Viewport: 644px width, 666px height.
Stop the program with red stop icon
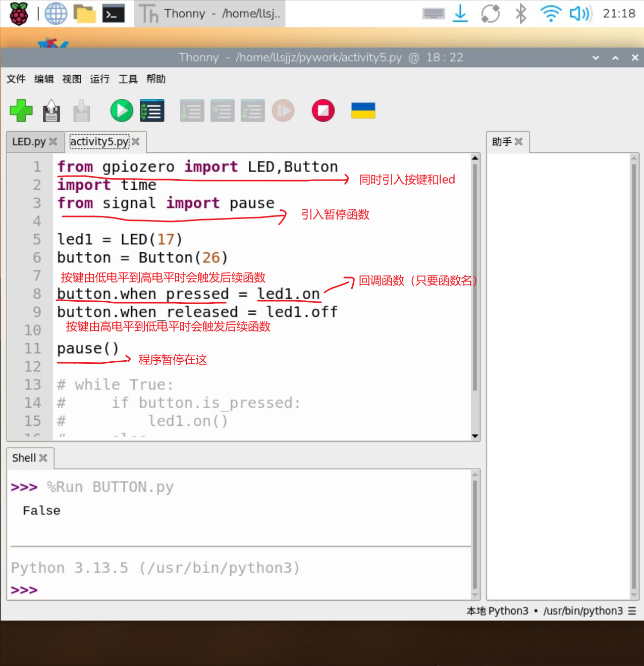click(323, 110)
